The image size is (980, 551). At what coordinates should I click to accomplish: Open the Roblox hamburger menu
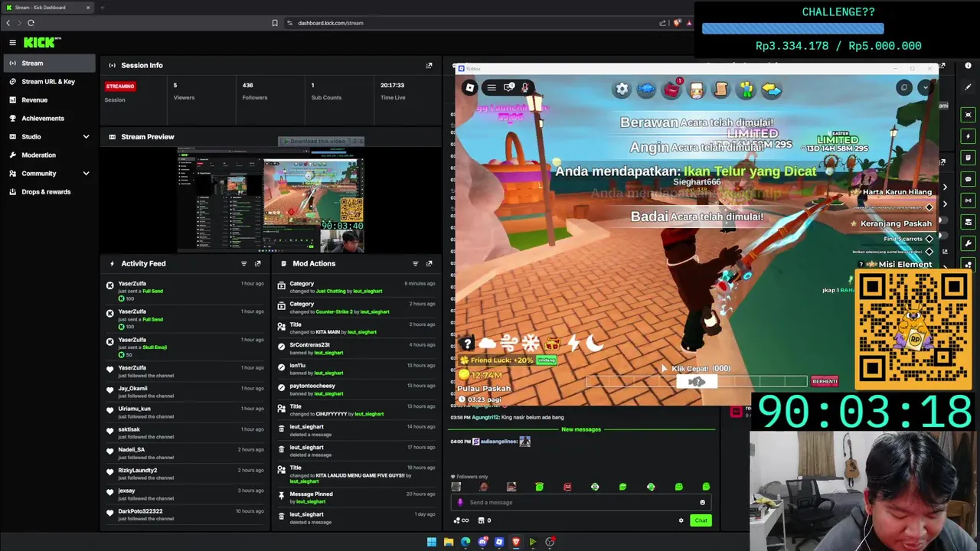click(x=492, y=87)
